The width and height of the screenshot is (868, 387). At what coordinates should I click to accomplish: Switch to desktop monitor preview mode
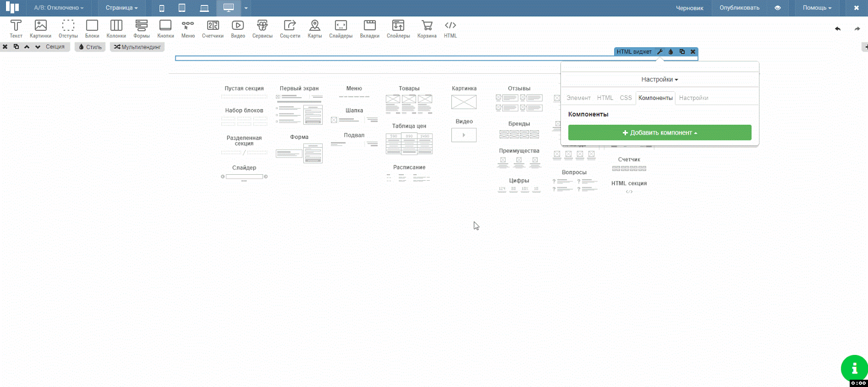click(228, 8)
